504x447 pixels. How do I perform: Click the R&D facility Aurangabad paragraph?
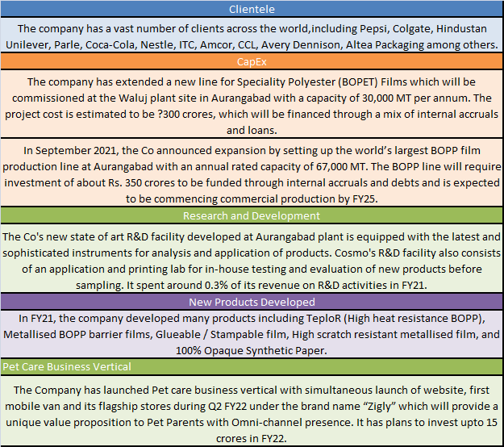coord(252,260)
